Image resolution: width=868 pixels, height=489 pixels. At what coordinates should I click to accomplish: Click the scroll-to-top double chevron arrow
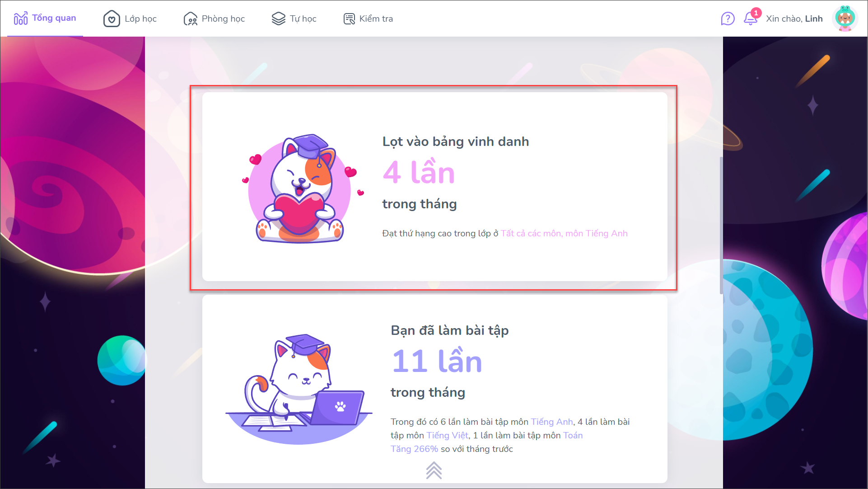click(x=434, y=470)
